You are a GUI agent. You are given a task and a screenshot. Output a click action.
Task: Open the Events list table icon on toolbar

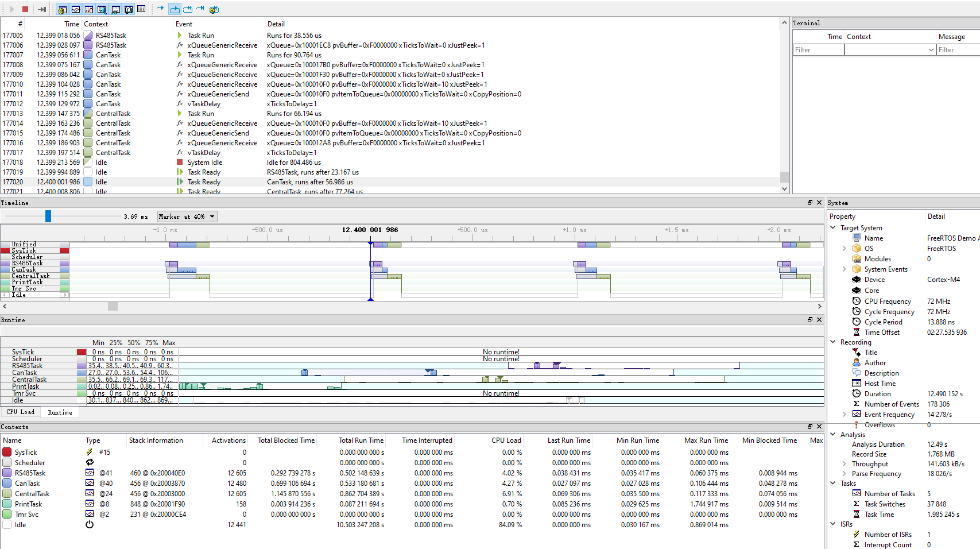[141, 9]
